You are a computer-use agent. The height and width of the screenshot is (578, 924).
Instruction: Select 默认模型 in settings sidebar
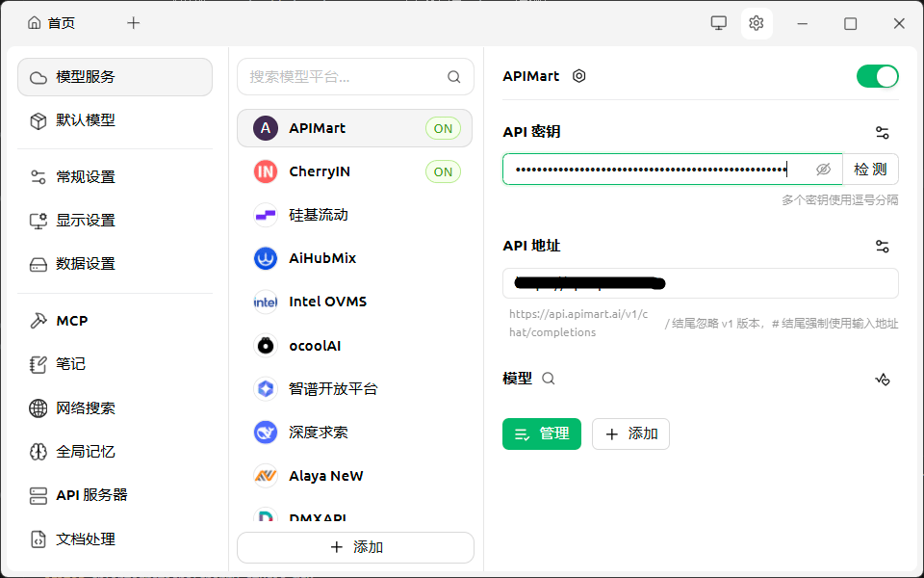(x=115, y=120)
